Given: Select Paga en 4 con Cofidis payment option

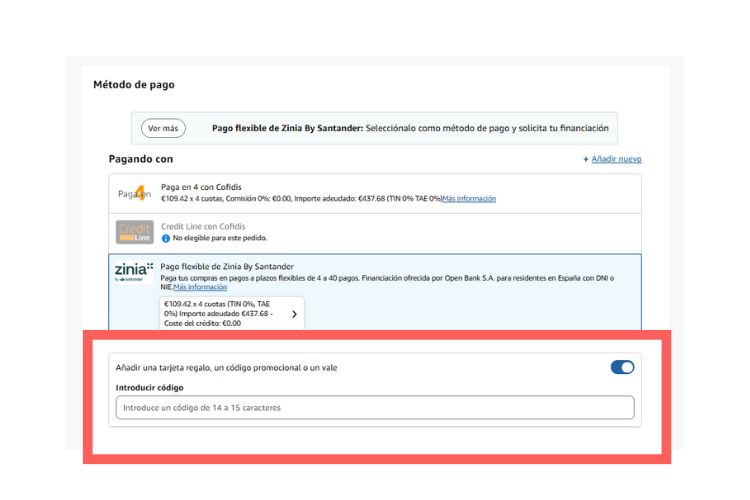Looking at the screenshot, I should click(x=201, y=187).
